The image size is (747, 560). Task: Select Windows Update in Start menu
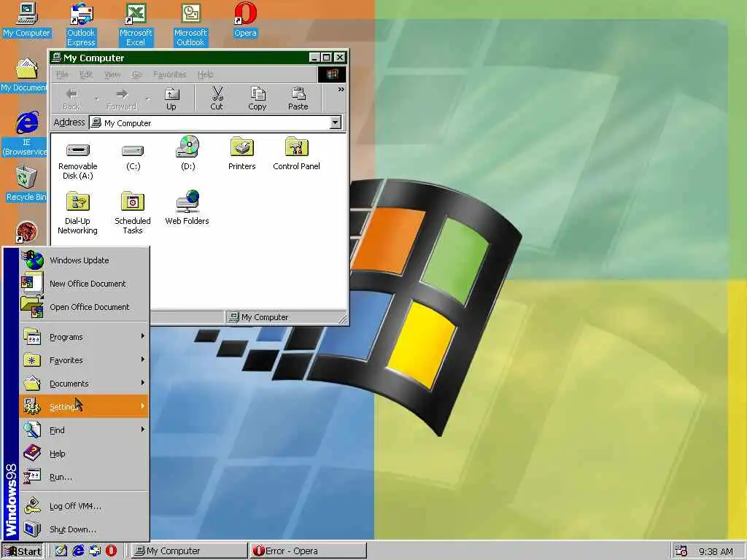pos(85,260)
